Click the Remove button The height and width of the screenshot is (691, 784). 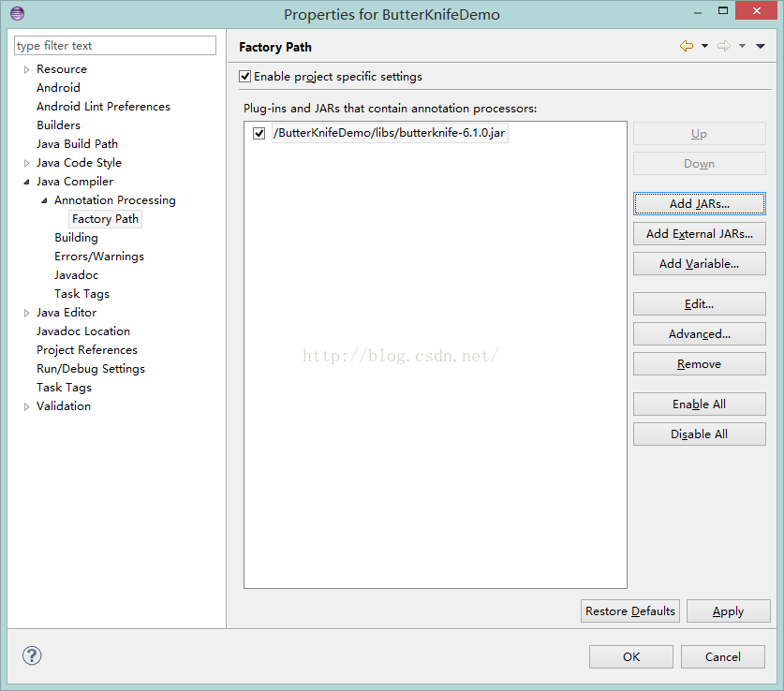pos(700,364)
